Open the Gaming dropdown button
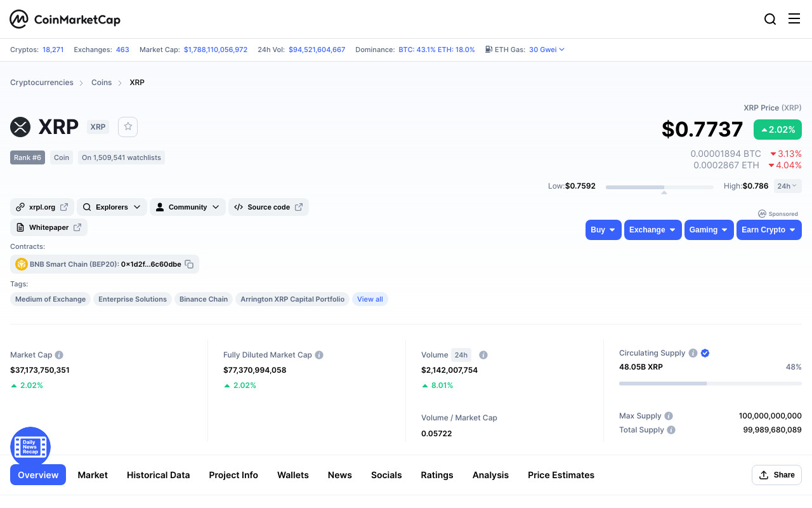The height and width of the screenshot is (508, 812). click(709, 230)
